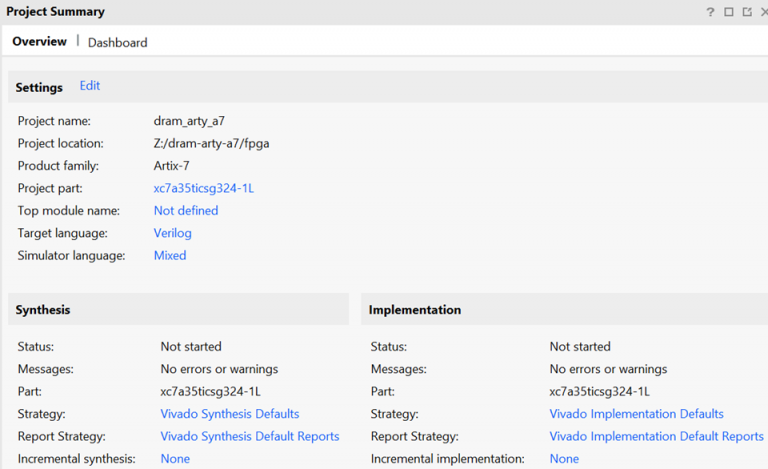Change the Verilog target language
The height and width of the screenshot is (469, 768).
tap(172, 233)
